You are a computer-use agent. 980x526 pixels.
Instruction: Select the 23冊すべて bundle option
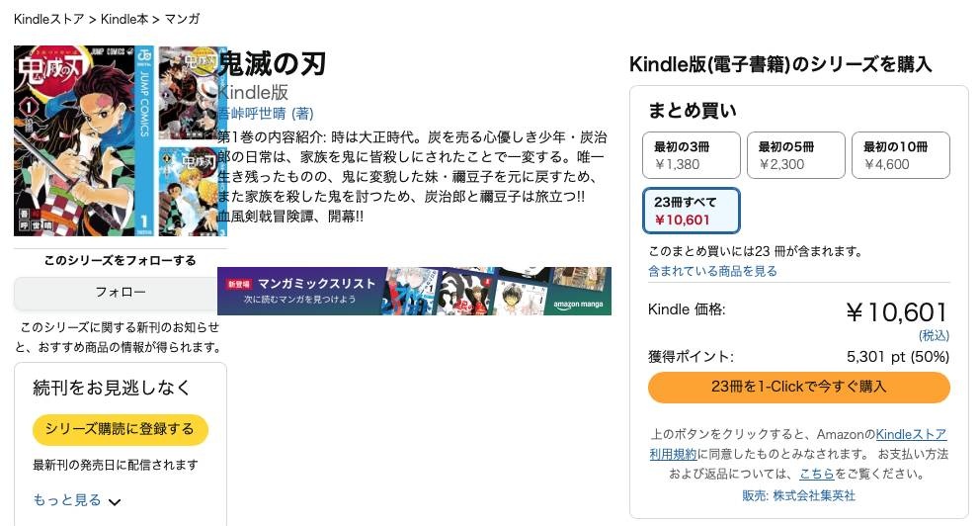[691, 211]
